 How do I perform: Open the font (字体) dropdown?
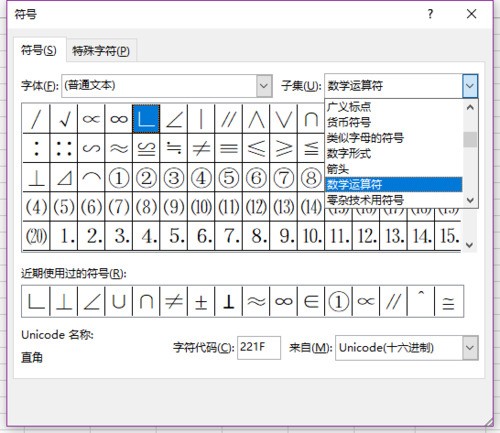point(264,86)
